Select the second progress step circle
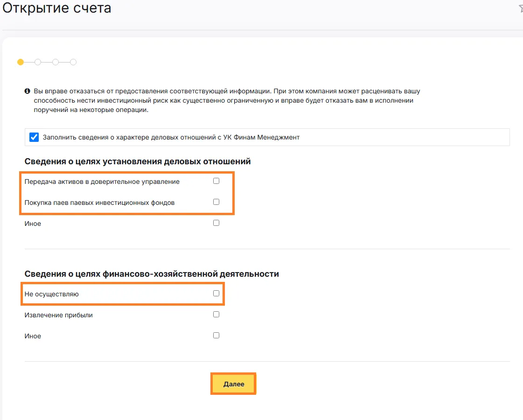Image resolution: width=523 pixels, height=420 pixels. pyautogui.click(x=38, y=62)
